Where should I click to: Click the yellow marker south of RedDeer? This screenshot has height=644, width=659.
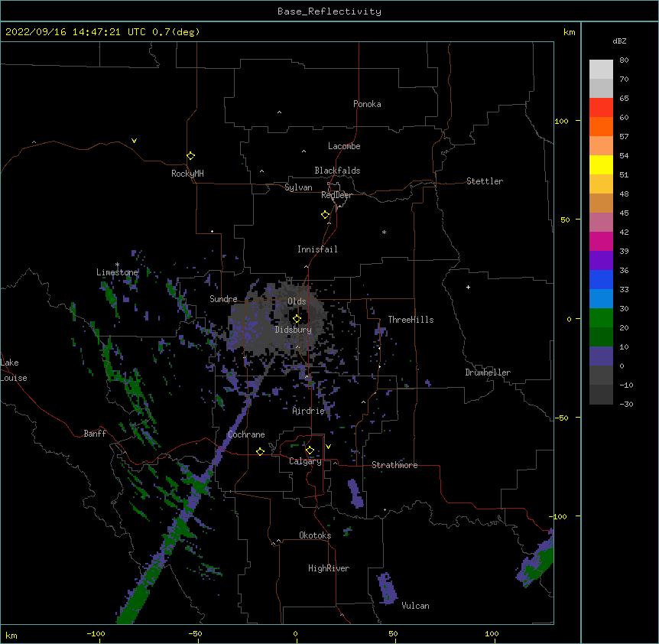[x=326, y=215]
